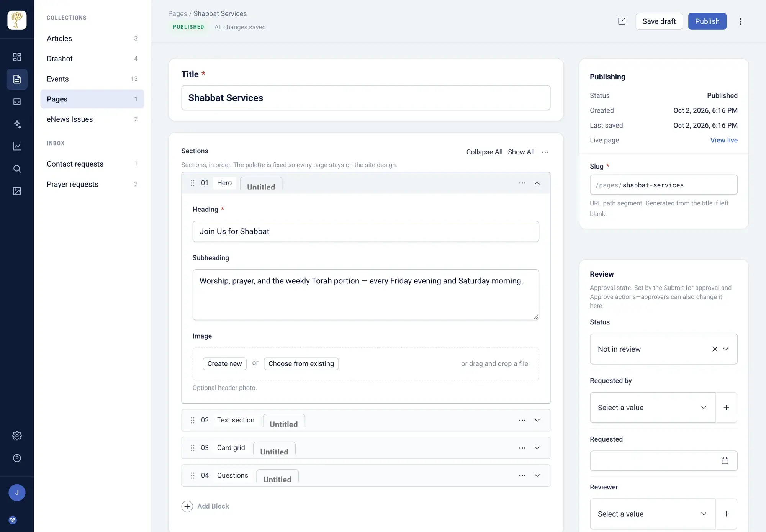This screenshot has width=766, height=532.
Task: Open the review Status dropdown
Action: point(663,349)
